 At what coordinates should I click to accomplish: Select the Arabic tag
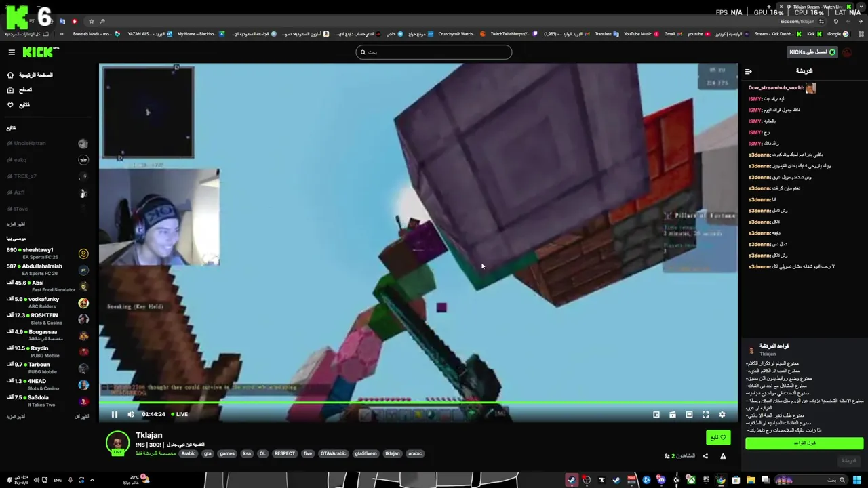tap(189, 453)
